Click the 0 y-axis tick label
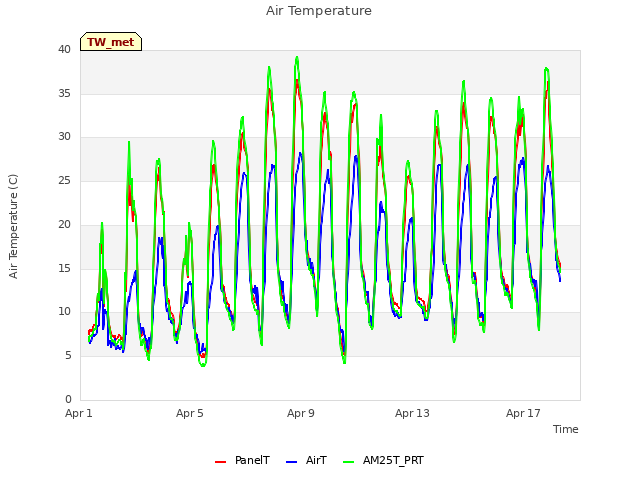Viewport: 640px width, 480px height. coord(68,399)
